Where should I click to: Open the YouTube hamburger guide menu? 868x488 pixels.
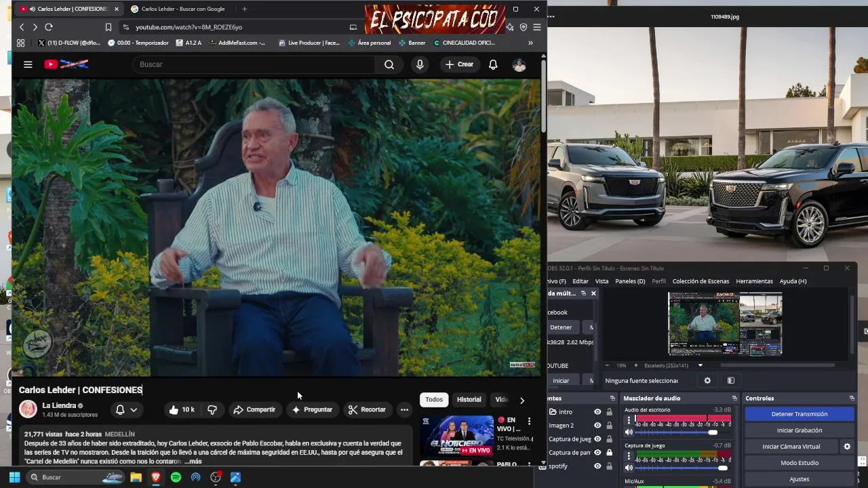pos(28,64)
